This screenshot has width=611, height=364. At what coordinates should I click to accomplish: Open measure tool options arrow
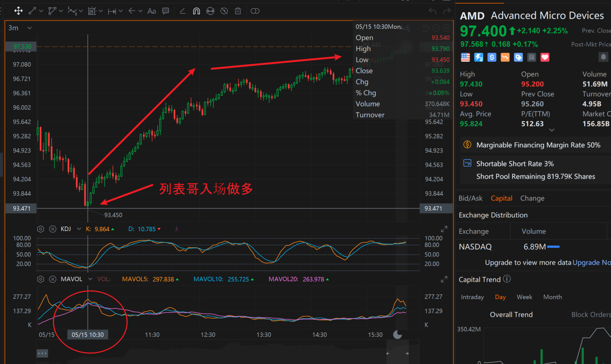tap(120, 11)
